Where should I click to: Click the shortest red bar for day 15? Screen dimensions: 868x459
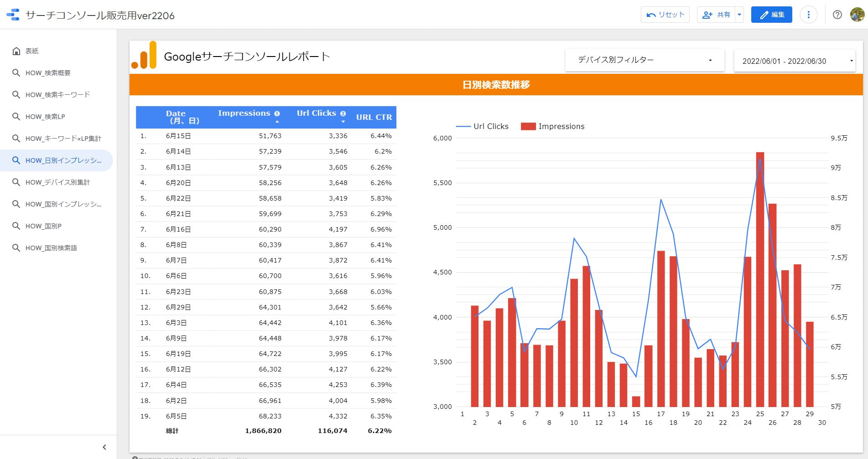[x=636, y=402]
